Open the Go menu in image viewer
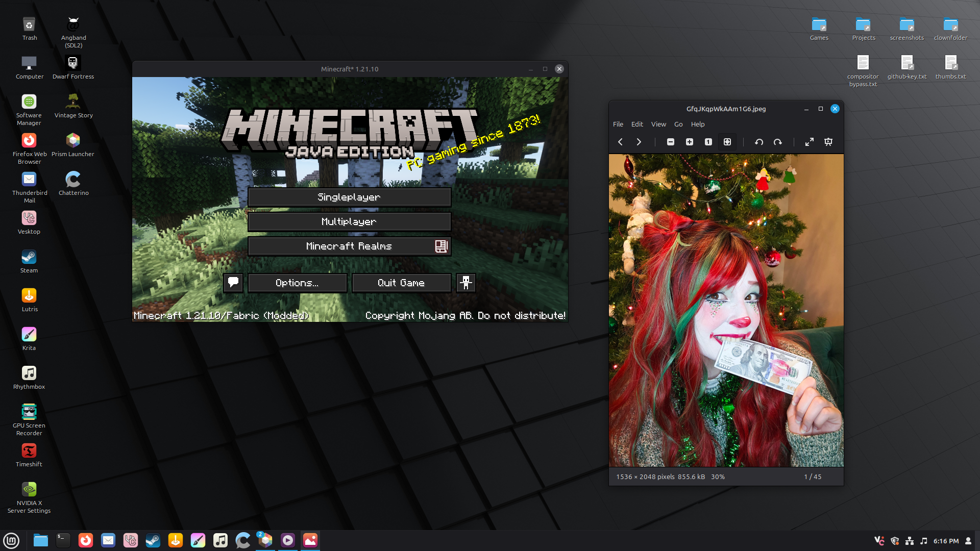Image resolution: width=980 pixels, height=551 pixels. click(678, 124)
